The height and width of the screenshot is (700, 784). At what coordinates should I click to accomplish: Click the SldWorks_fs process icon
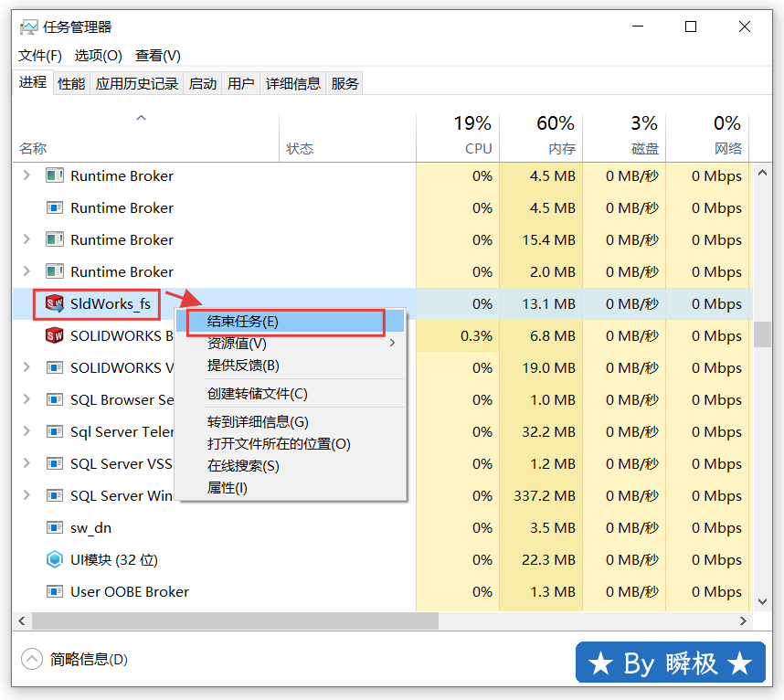tap(55, 304)
